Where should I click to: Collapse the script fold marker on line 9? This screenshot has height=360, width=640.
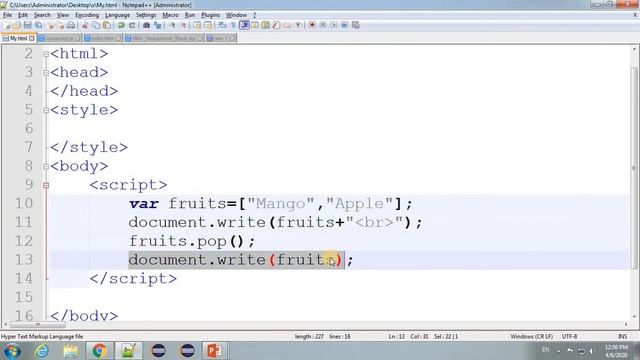(46, 185)
